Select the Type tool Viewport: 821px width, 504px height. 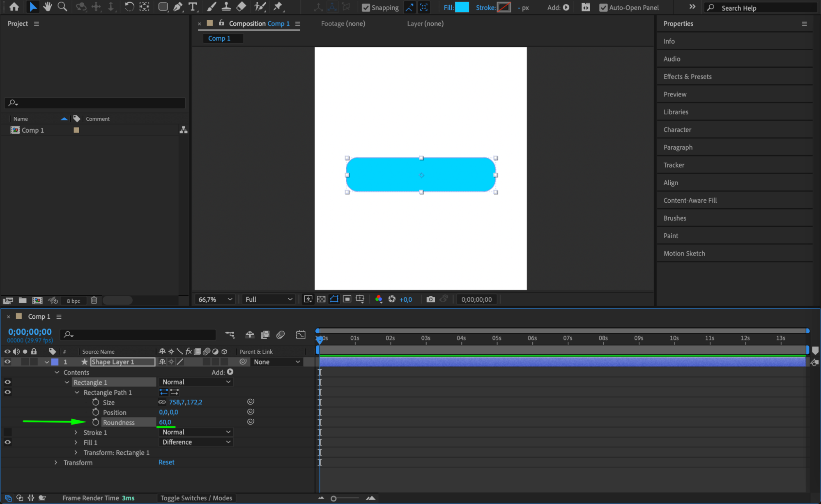coord(193,7)
